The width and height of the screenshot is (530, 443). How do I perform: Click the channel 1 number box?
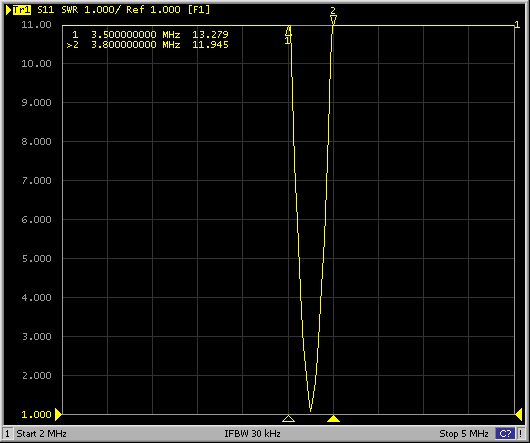pos(7,434)
